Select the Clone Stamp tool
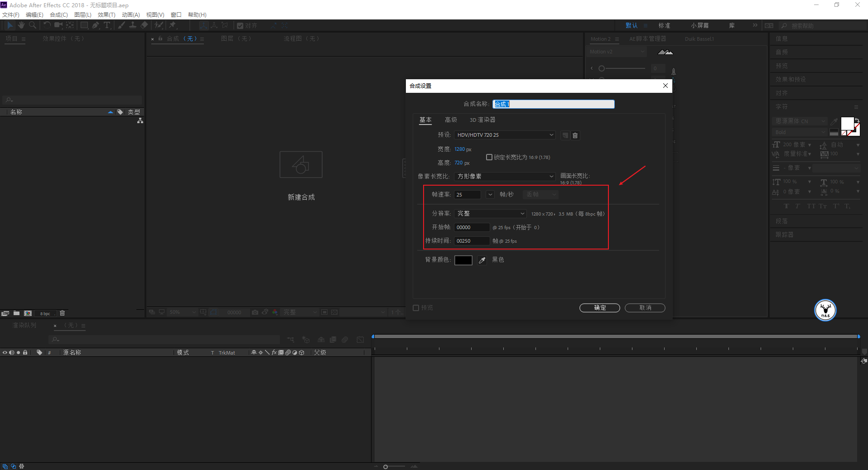 point(133,25)
